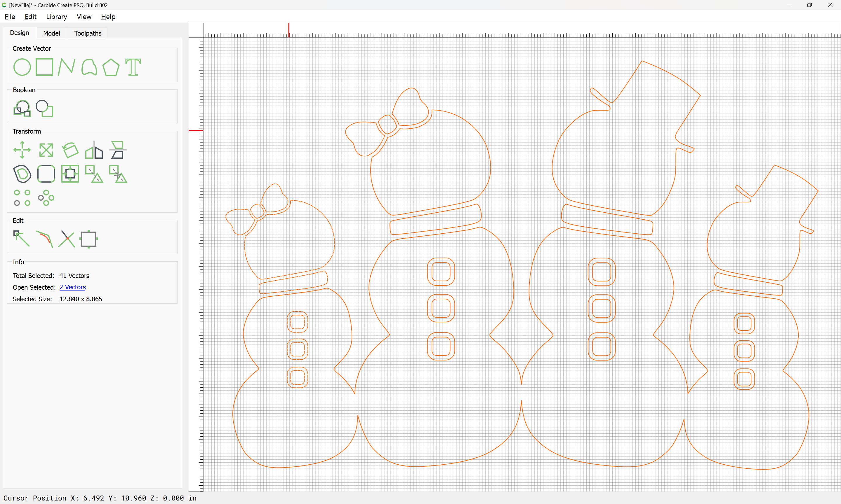Click the Boolean union icon
The image size is (841, 504).
coord(22,108)
